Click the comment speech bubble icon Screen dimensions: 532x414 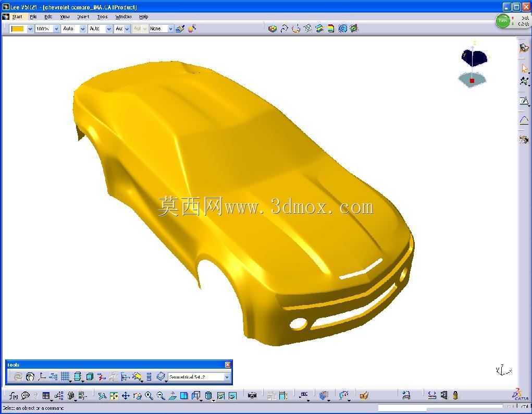[26, 396]
